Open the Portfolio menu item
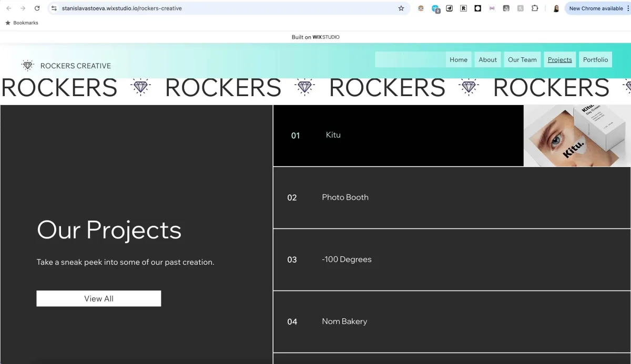The width and height of the screenshot is (631, 364). 595,59
